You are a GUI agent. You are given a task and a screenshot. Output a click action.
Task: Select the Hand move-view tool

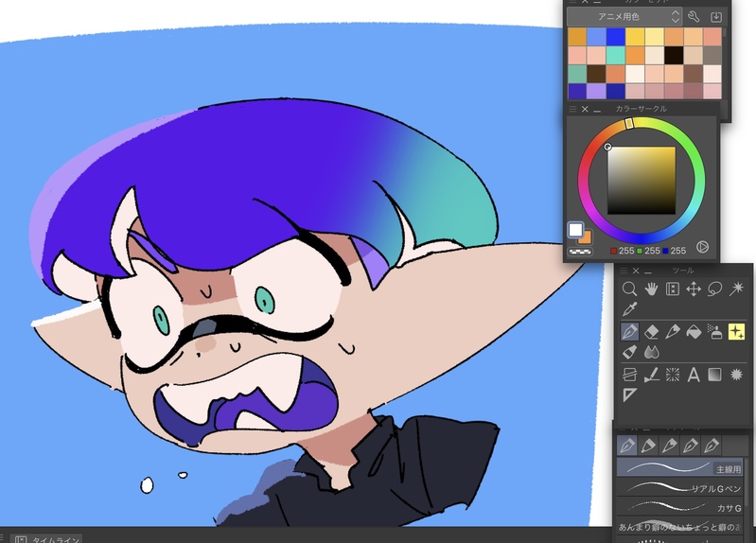(x=651, y=289)
